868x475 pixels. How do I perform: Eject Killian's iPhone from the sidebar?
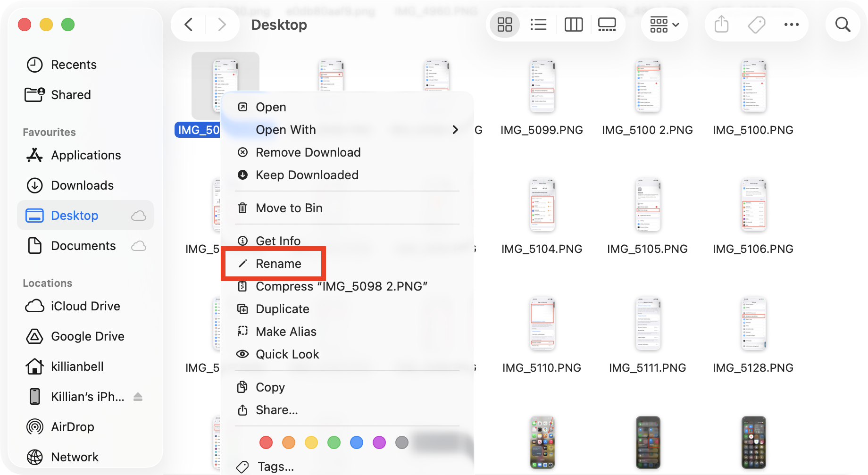137,397
